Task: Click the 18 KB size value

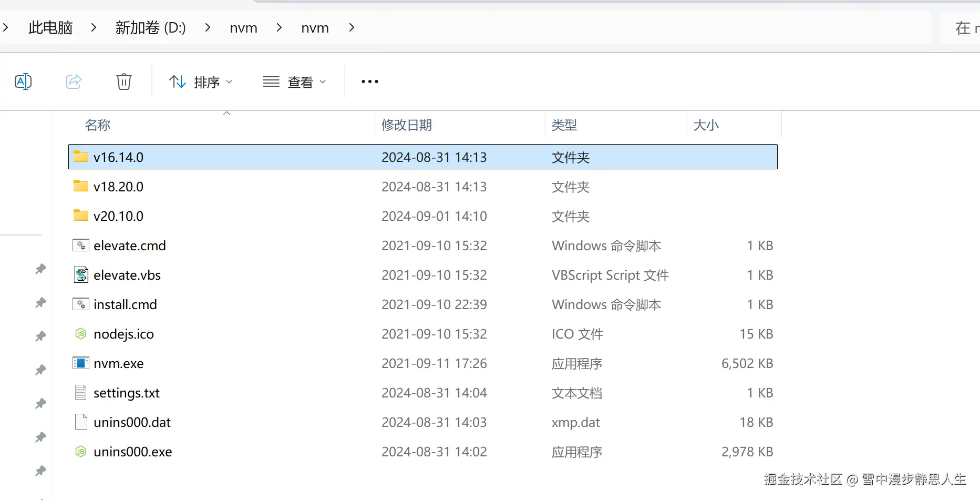Action: tap(756, 422)
